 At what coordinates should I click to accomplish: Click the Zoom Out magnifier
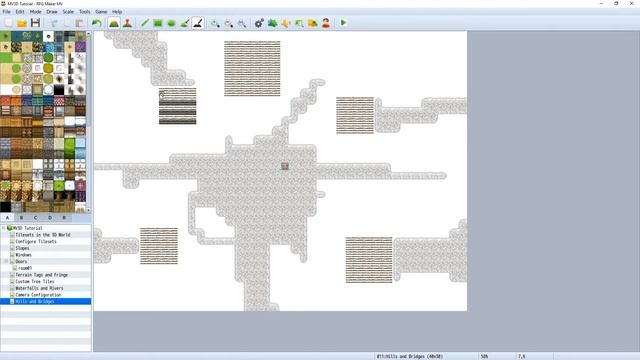coord(229,23)
